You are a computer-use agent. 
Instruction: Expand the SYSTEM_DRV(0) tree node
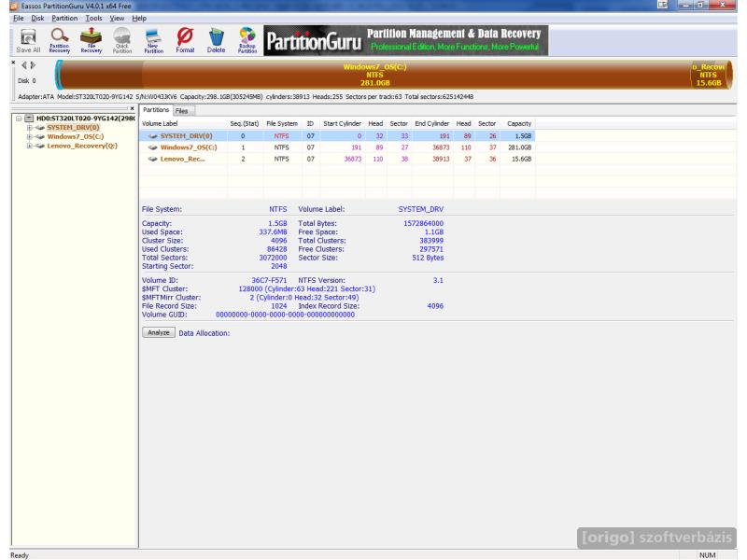tap(30, 128)
